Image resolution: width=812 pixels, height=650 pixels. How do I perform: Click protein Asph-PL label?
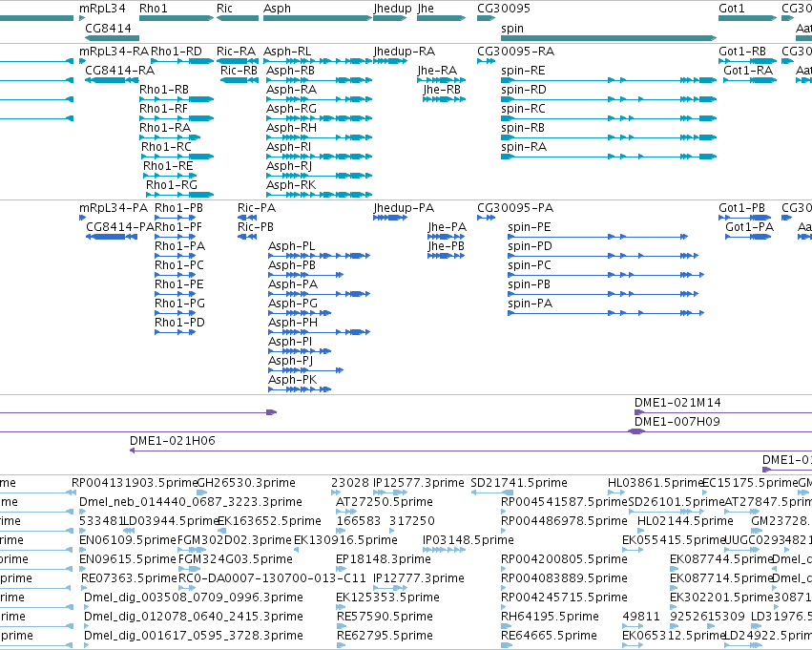(x=291, y=246)
